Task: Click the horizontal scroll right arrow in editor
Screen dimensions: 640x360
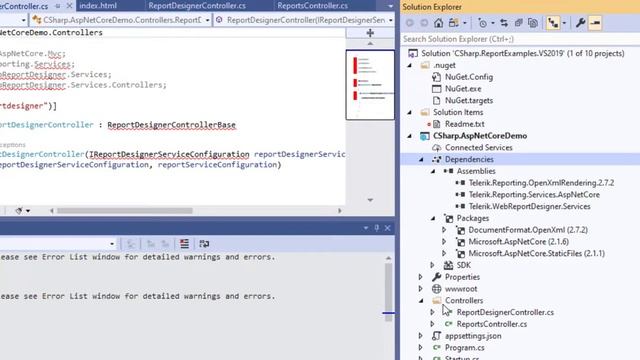Action: pos(340,211)
